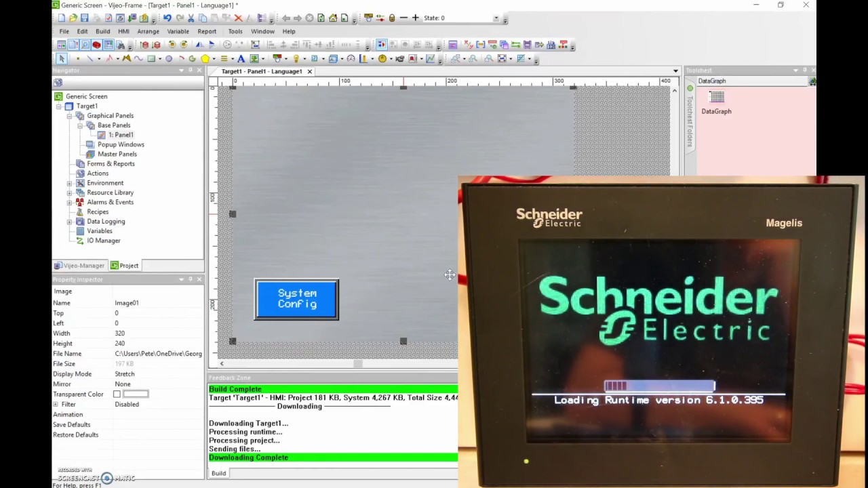Expand the Resource Library node
The height and width of the screenshot is (488, 868).
pos(70,192)
